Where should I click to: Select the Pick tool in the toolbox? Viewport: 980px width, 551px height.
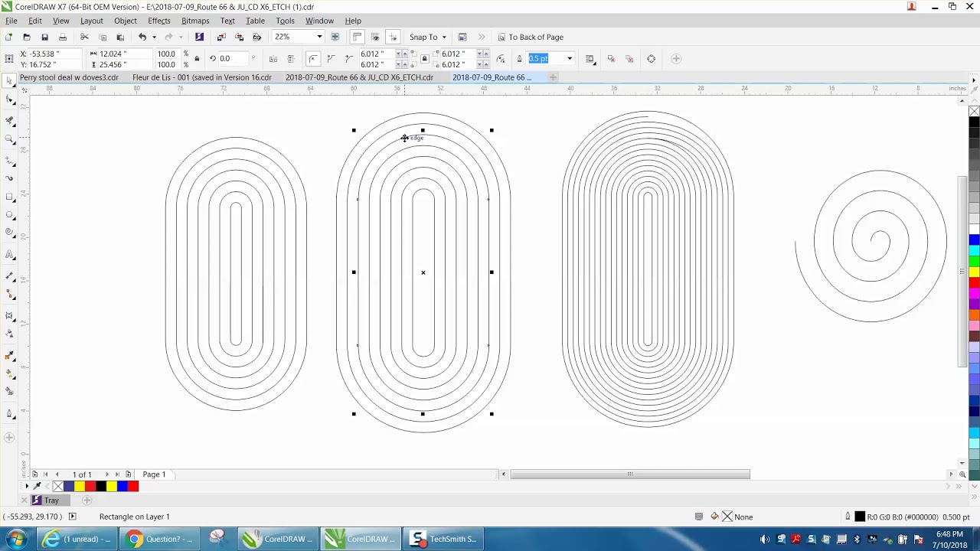pos(9,80)
